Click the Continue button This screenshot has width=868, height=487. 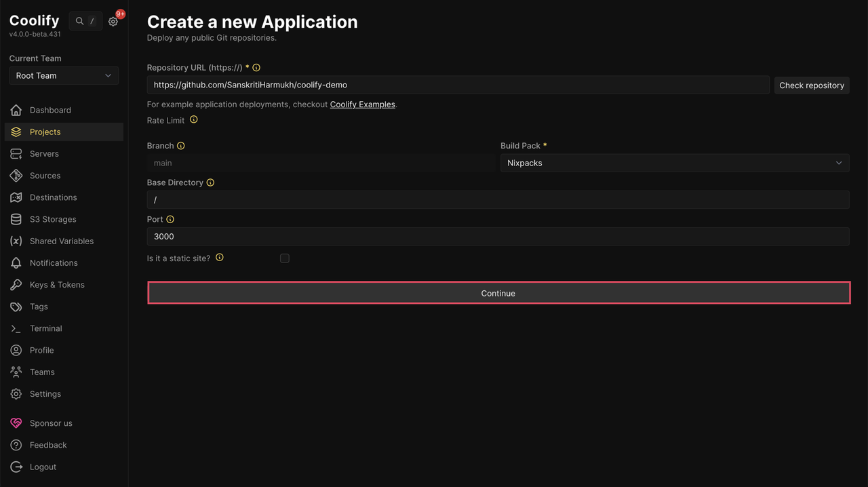[498, 293]
